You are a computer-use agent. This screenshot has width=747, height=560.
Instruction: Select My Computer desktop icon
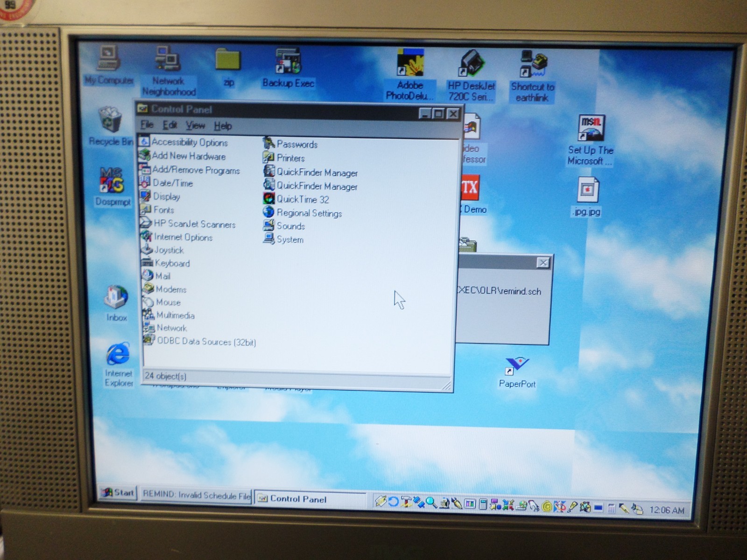tap(109, 65)
